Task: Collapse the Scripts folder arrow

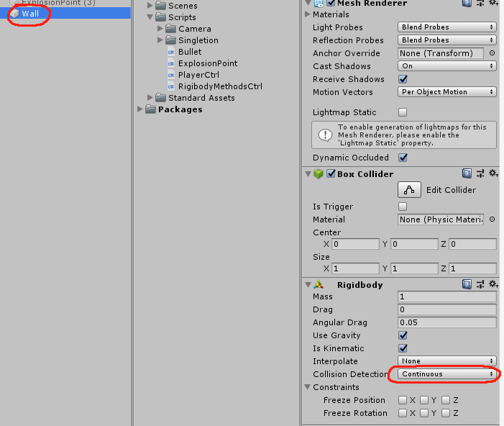Action: 150,17
